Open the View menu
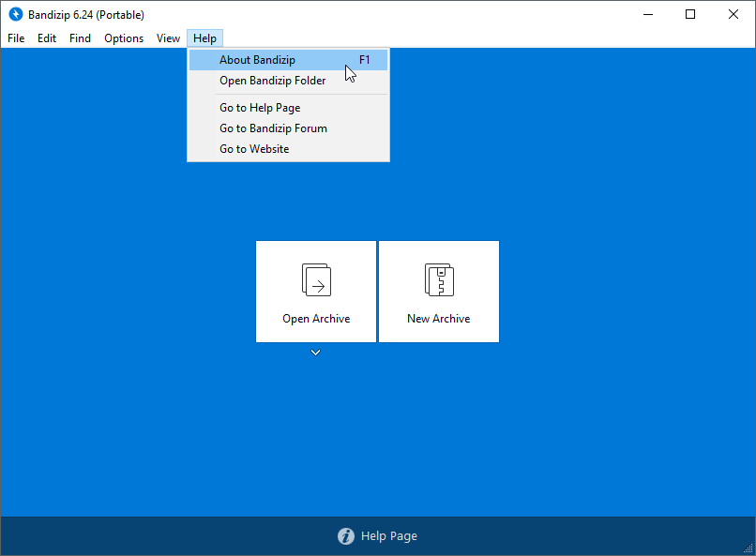 tap(168, 38)
